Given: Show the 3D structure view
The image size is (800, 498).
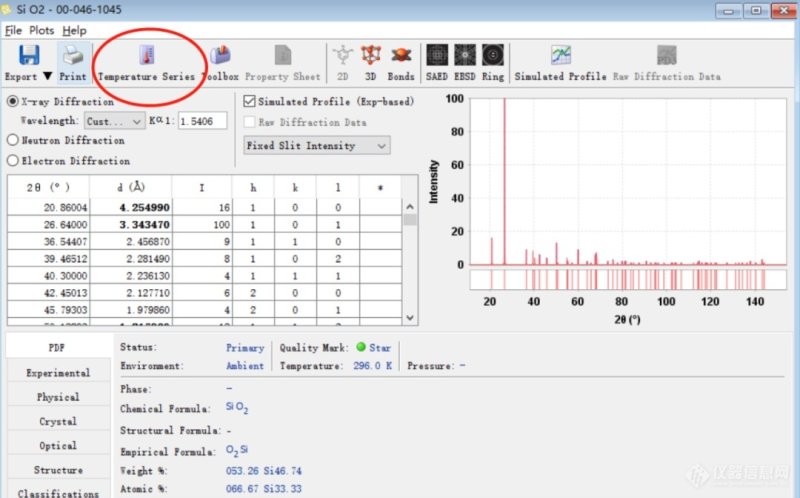Looking at the screenshot, I should tap(371, 56).
